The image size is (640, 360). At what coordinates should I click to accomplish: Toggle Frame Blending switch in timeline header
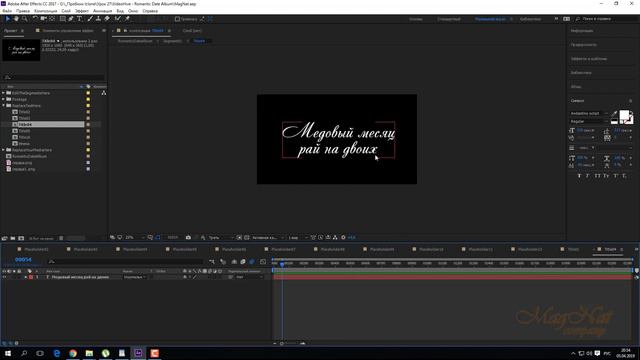(x=243, y=262)
